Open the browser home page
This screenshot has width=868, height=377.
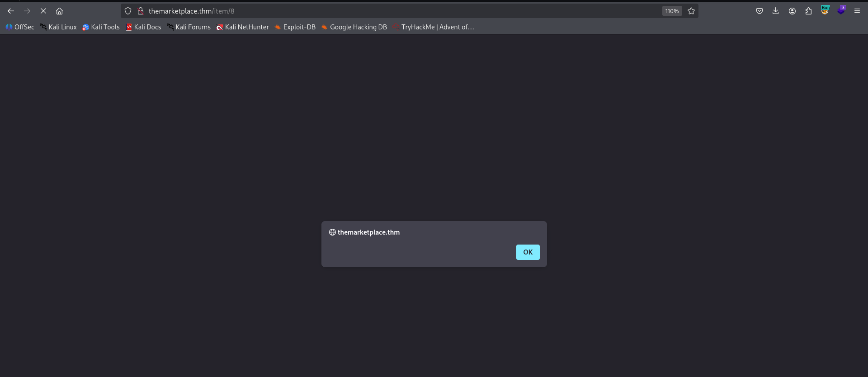59,11
